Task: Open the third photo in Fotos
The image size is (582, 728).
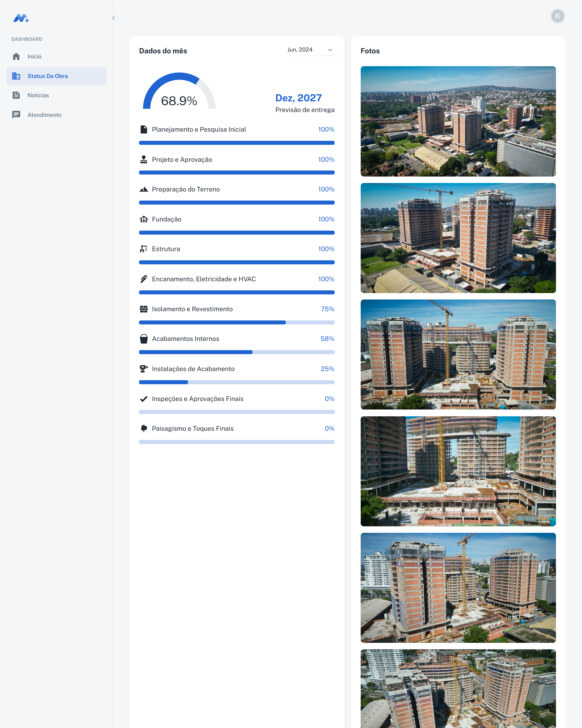Action: (x=458, y=354)
